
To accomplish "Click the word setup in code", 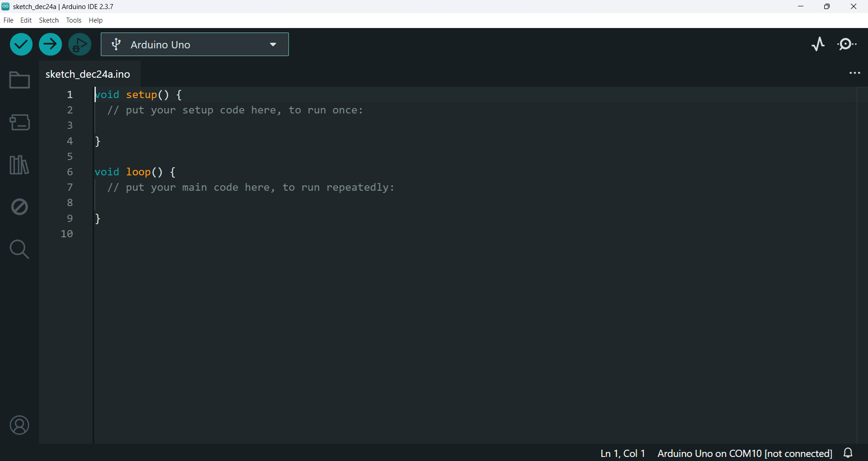I will click(x=142, y=94).
